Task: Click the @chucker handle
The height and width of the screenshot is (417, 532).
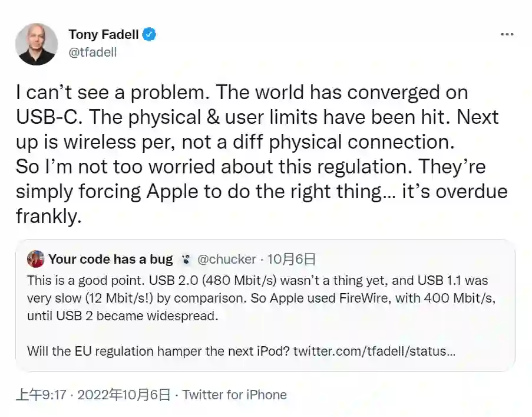Action: click(x=226, y=259)
